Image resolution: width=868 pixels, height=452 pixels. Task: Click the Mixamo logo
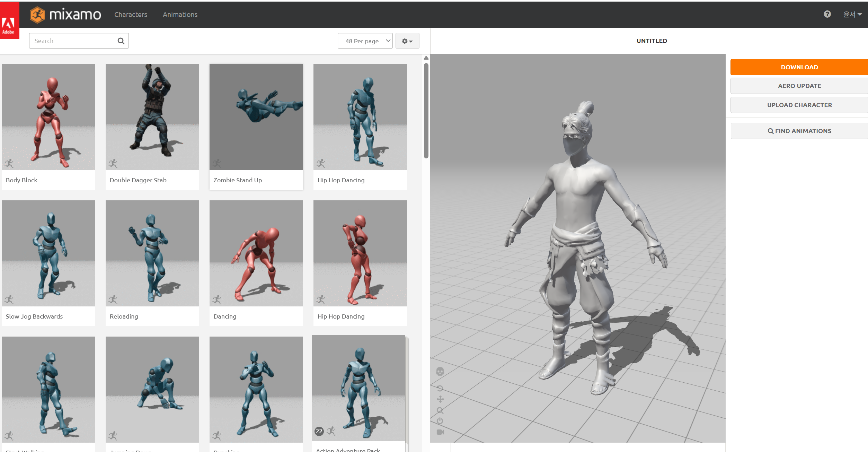tap(65, 15)
